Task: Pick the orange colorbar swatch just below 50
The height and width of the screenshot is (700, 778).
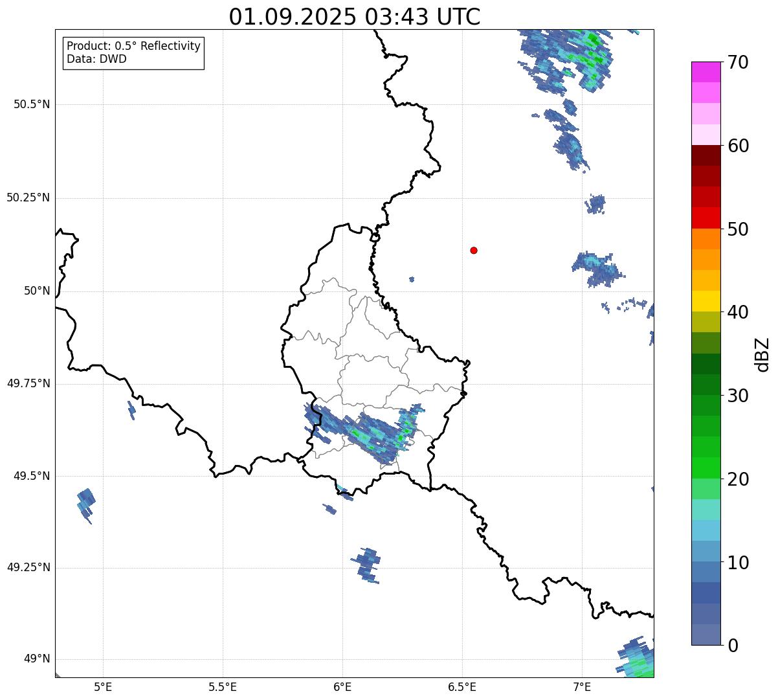Action: click(706, 239)
